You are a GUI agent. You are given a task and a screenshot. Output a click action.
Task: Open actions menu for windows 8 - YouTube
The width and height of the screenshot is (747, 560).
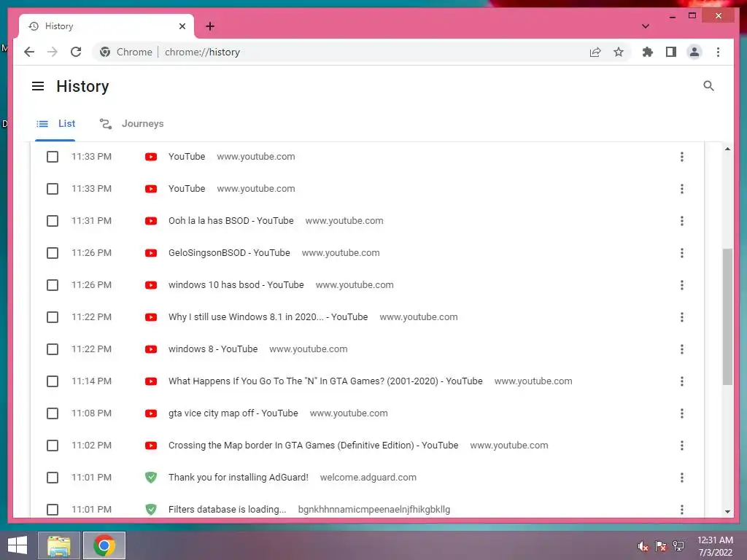pyautogui.click(x=682, y=349)
